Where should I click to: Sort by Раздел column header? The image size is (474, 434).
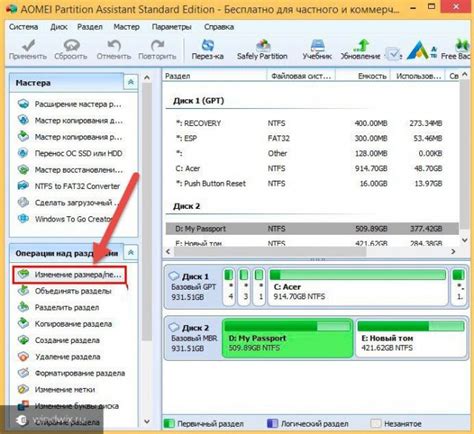coord(214,76)
